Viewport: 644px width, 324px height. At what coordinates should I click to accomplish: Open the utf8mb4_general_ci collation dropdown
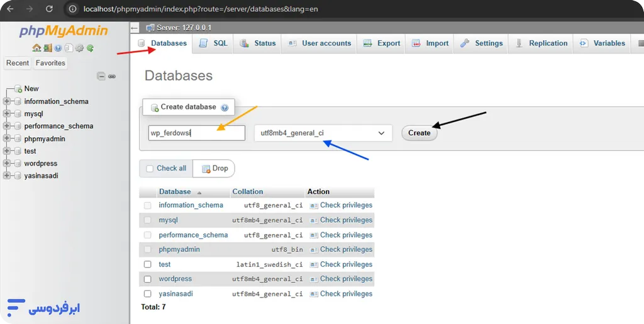pos(323,133)
